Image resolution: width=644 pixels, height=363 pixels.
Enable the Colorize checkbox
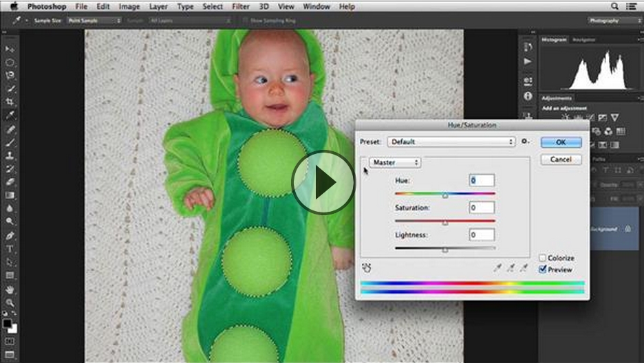[542, 258]
